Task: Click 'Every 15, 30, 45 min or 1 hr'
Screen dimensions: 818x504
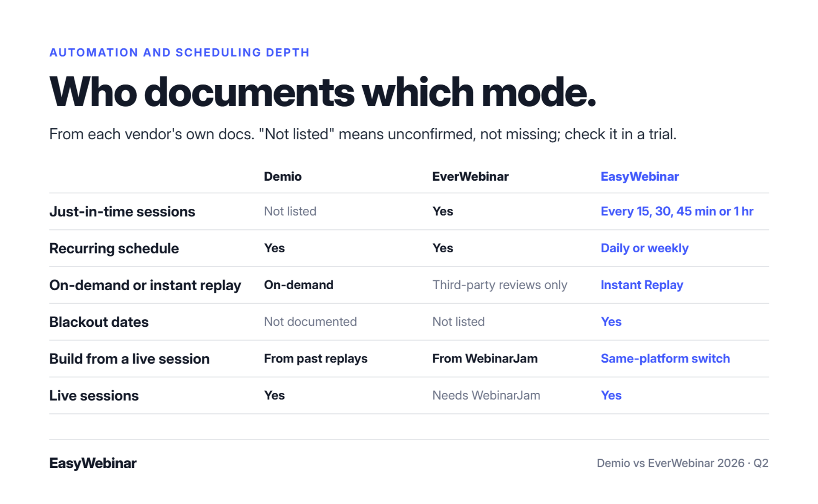Action: coord(677,211)
